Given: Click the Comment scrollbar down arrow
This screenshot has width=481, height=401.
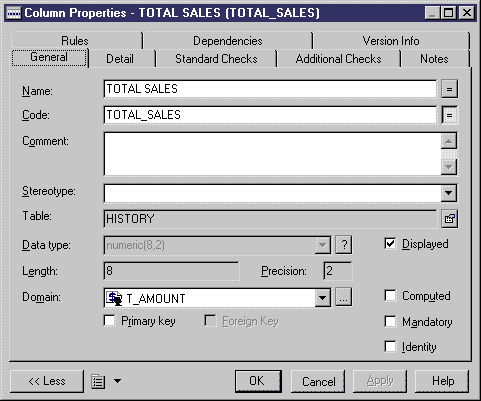Looking at the screenshot, I should [x=449, y=166].
